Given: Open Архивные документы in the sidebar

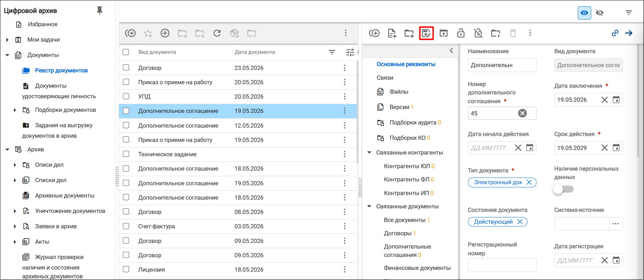Looking at the screenshot, I should coord(65,196).
